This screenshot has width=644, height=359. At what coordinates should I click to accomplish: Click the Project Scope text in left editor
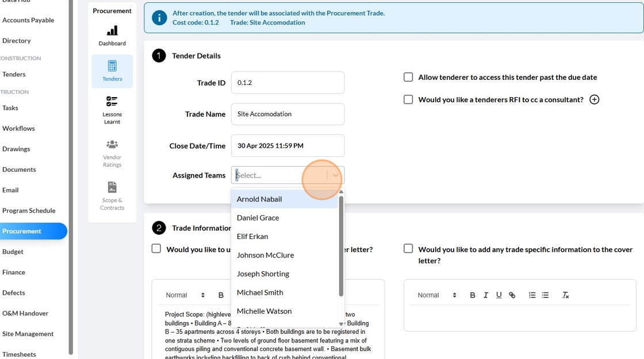pos(267,335)
